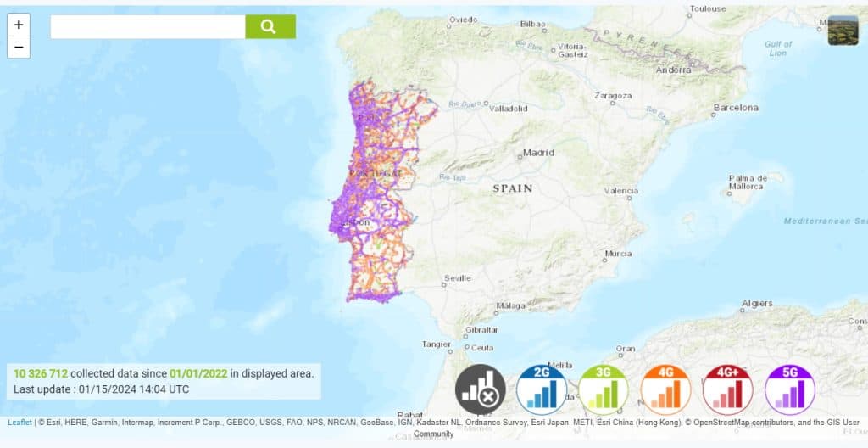Click the Málaga city label
Viewport: 868px width, 448px height.
click(x=510, y=305)
